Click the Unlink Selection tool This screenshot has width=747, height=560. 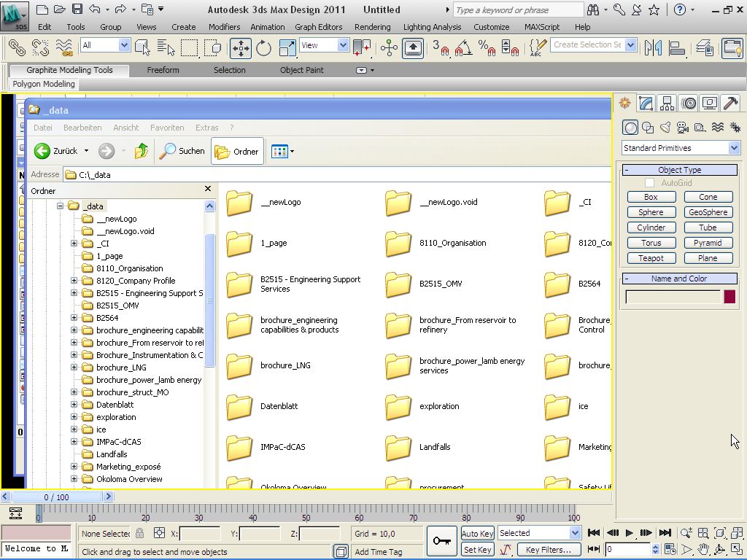click(41, 47)
